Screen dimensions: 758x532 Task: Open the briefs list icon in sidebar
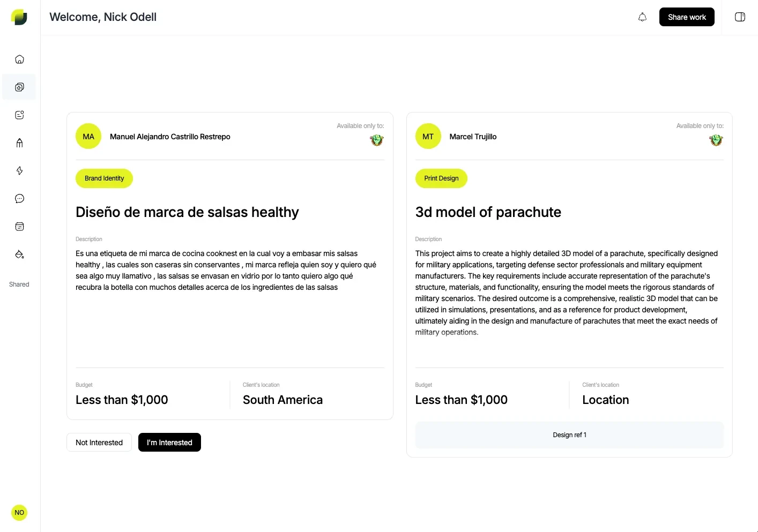click(19, 115)
